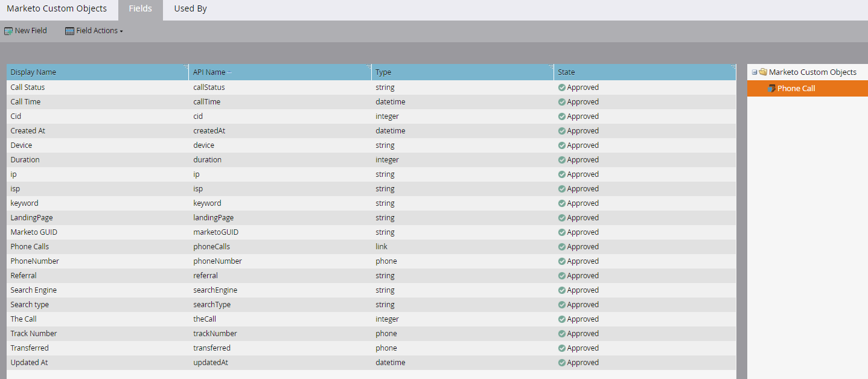Click the Approved check icon for Device
868x379 pixels.
click(x=562, y=145)
